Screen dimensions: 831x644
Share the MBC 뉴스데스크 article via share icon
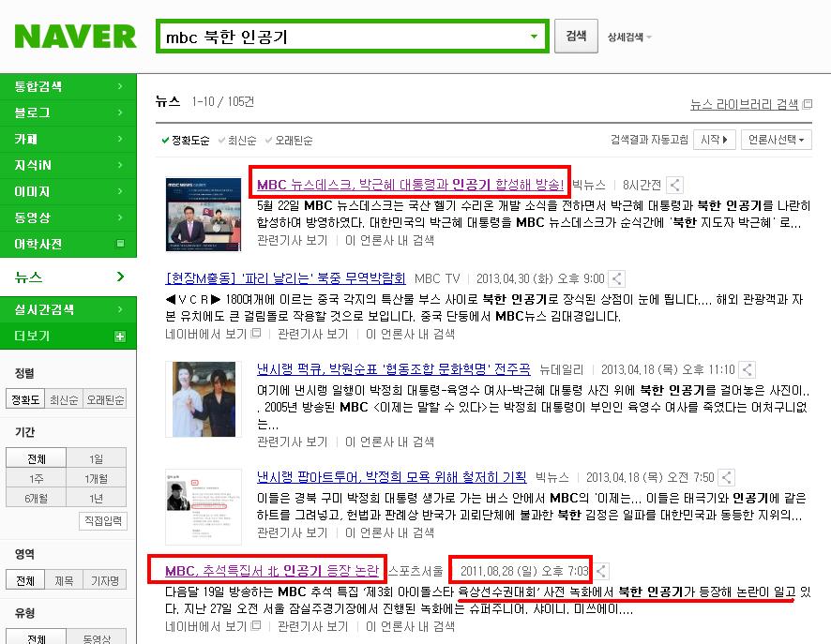[674, 185]
